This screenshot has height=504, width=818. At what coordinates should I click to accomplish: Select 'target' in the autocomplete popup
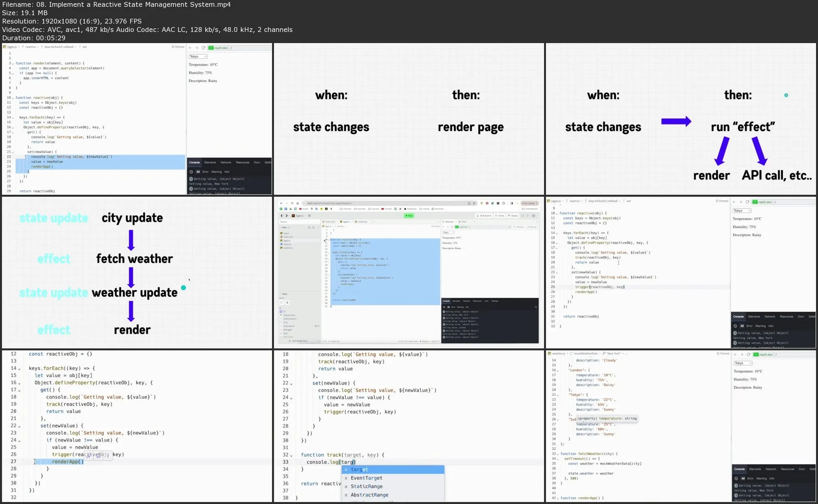pos(359,470)
